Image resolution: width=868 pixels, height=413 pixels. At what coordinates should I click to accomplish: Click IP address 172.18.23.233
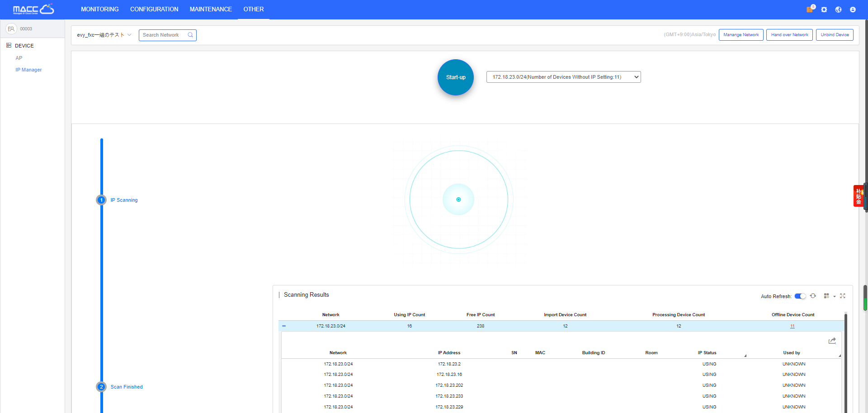(x=449, y=396)
